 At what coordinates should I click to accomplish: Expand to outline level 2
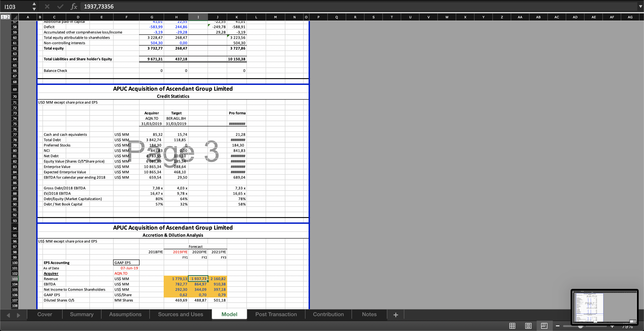[x=8, y=17]
